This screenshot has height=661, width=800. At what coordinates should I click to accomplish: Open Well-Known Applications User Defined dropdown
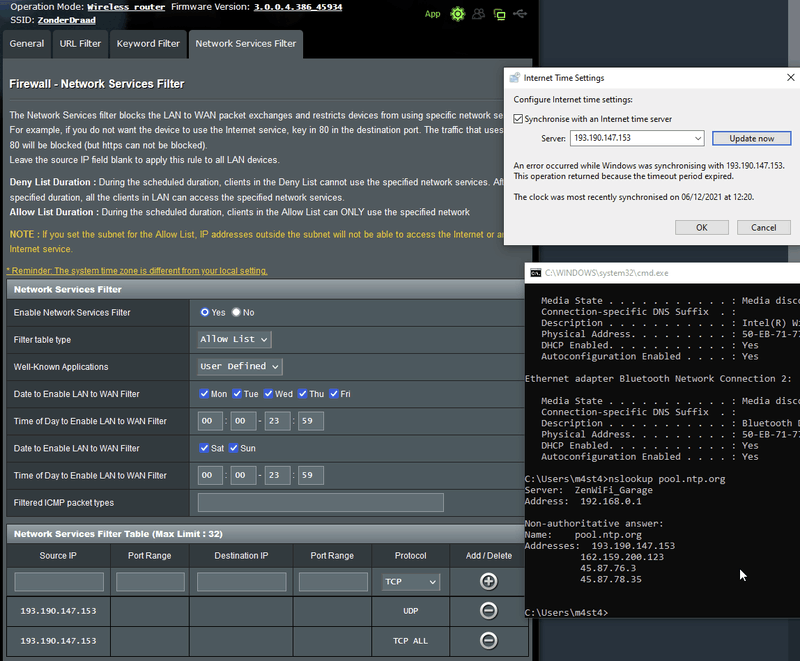pyautogui.click(x=240, y=366)
